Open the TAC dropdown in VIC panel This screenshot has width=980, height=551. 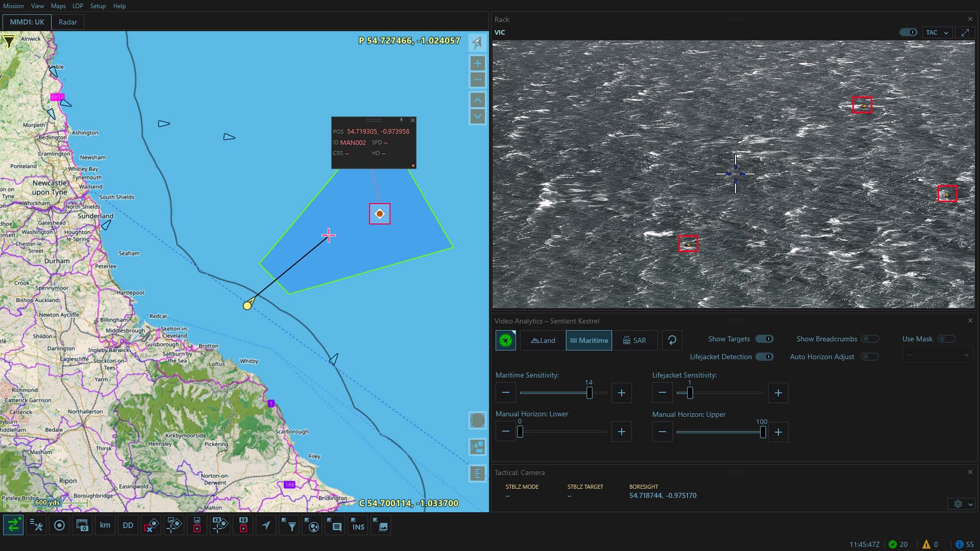point(937,33)
